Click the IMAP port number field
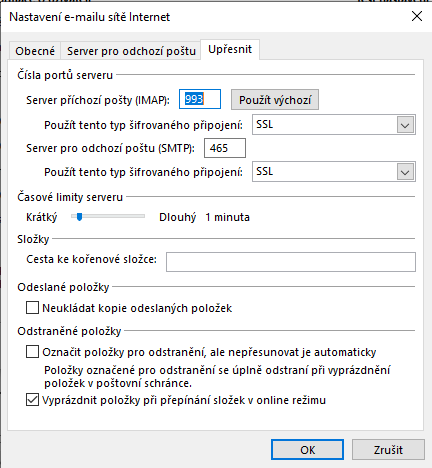 coord(200,99)
